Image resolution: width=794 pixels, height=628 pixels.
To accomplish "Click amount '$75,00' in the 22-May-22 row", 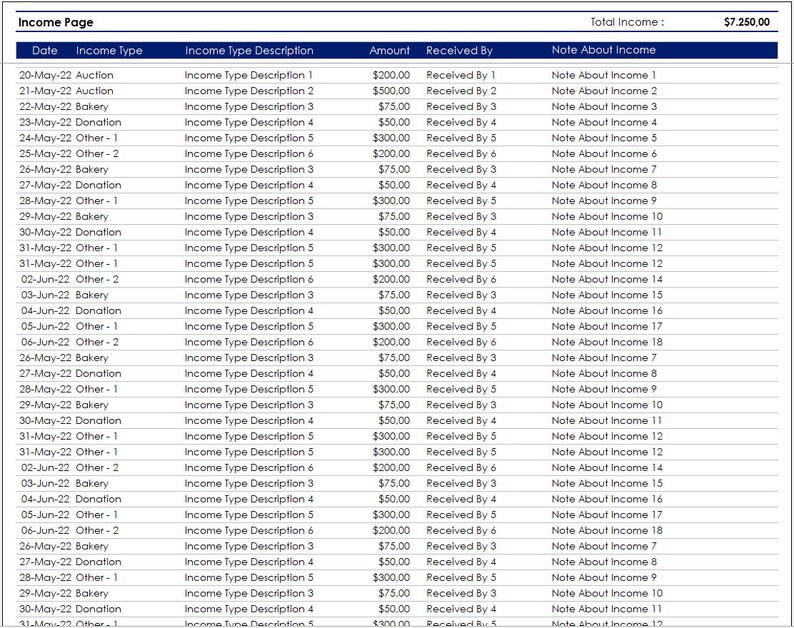I will coord(394,107).
